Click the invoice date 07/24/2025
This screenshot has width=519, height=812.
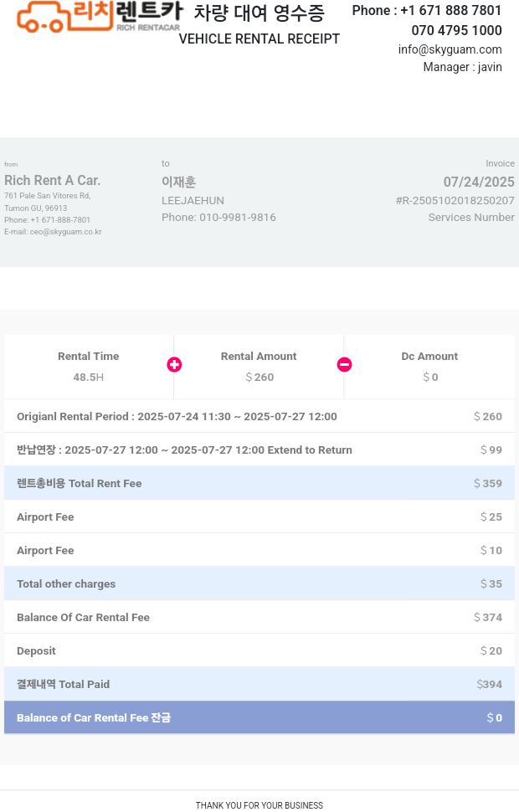(479, 182)
